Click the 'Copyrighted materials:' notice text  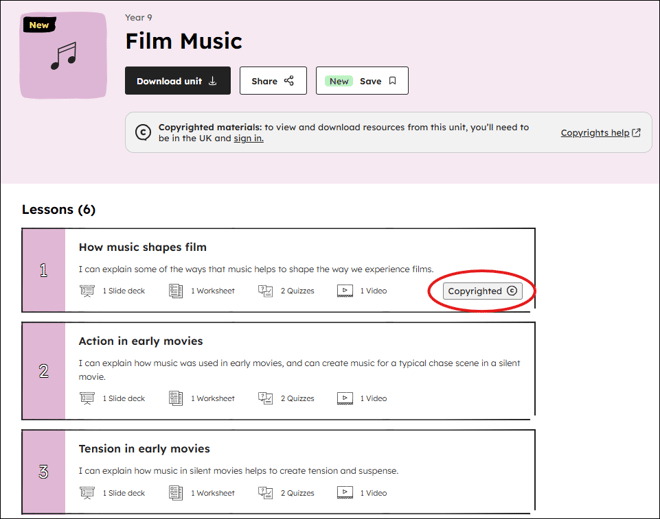coord(210,127)
